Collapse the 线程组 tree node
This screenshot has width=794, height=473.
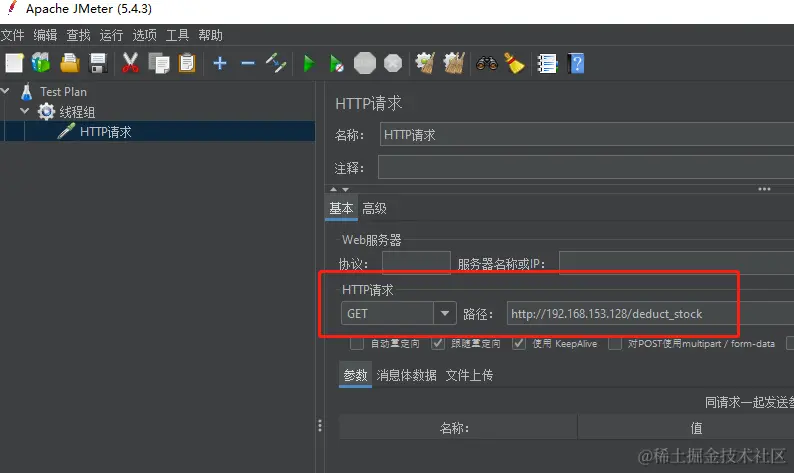pos(24,111)
